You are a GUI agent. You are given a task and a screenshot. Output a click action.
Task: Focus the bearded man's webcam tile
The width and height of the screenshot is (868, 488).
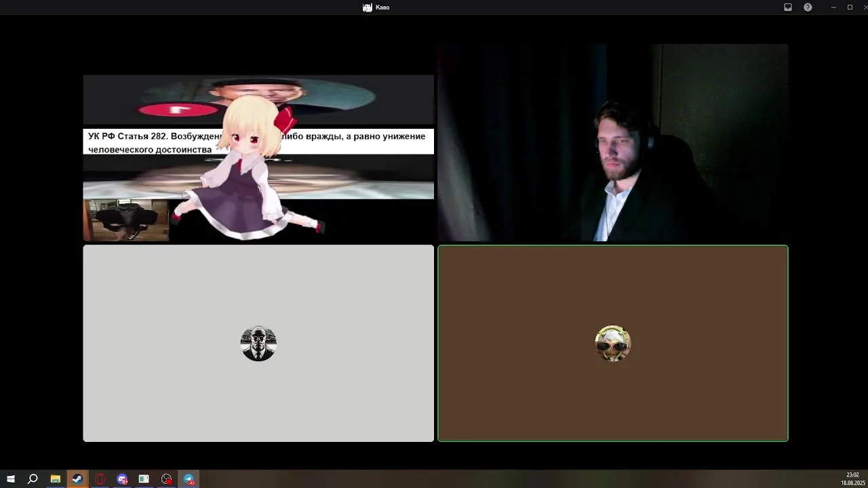tap(613, 143)
